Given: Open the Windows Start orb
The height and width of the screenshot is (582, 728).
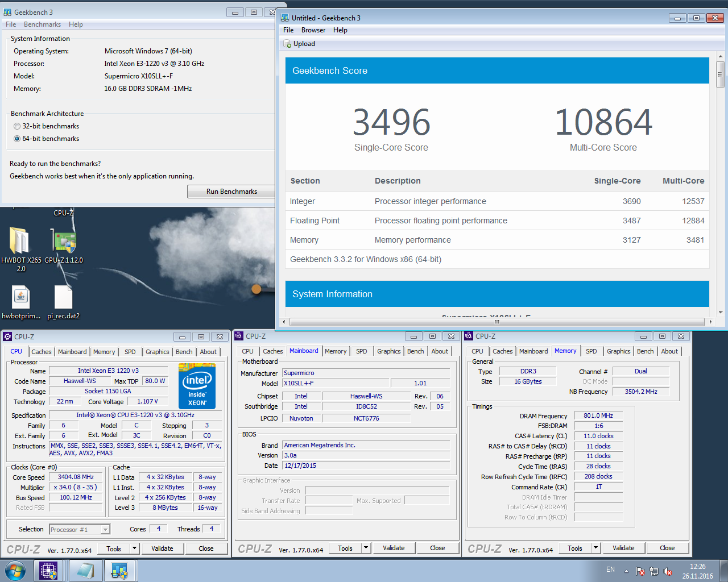Looking at the screenshot, I should (x=15, y=571).
